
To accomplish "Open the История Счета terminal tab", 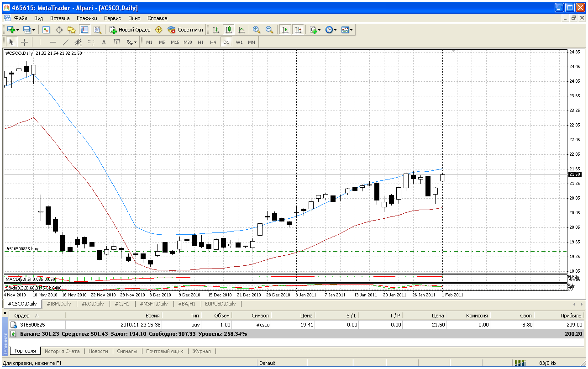I will click(62, 351).
